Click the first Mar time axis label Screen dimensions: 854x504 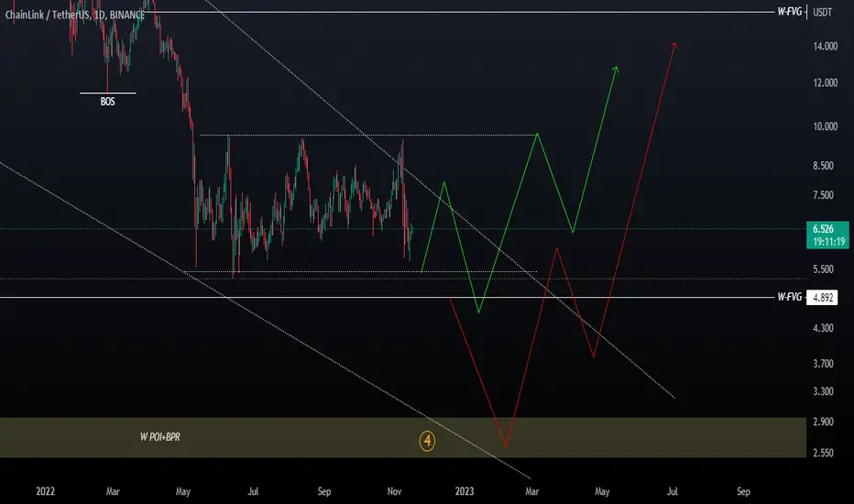click(113, 491)
